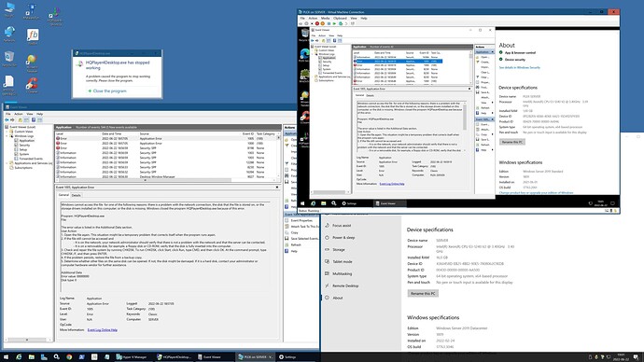Click the Help icon in host Event Viewer toolbar
Image resolution: width=644 pixels, height=362 pixels.
click(x=34, y=119)
